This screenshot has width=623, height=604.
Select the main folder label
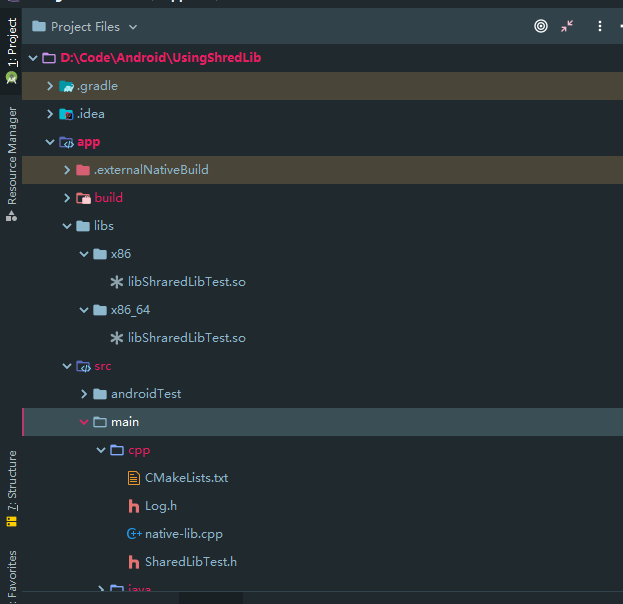(125, 422)
